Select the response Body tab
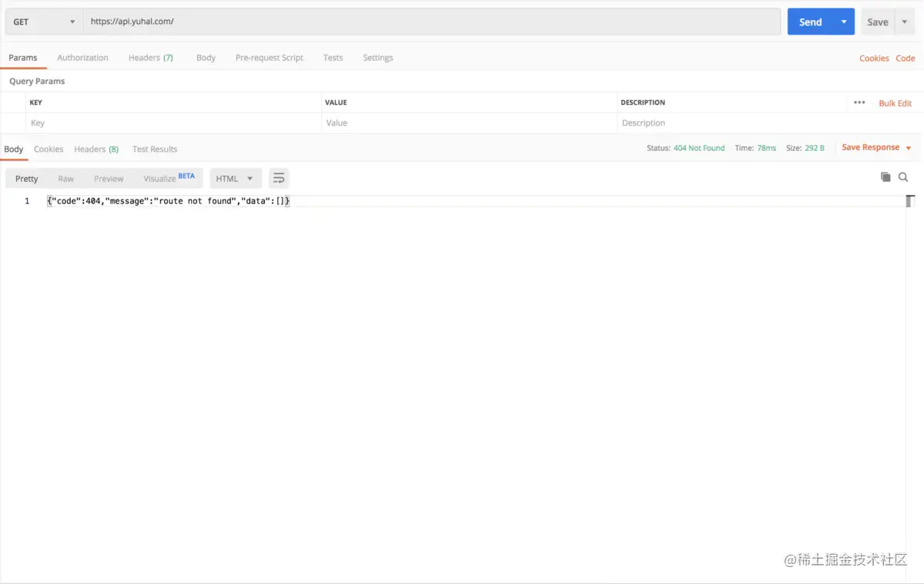 (x=14, y=149)
